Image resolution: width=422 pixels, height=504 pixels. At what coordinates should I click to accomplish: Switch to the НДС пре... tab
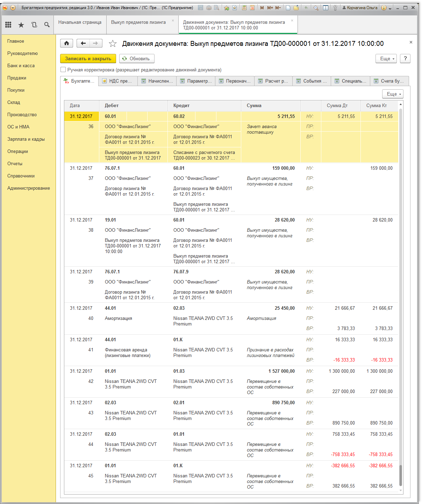click(118, 81)
